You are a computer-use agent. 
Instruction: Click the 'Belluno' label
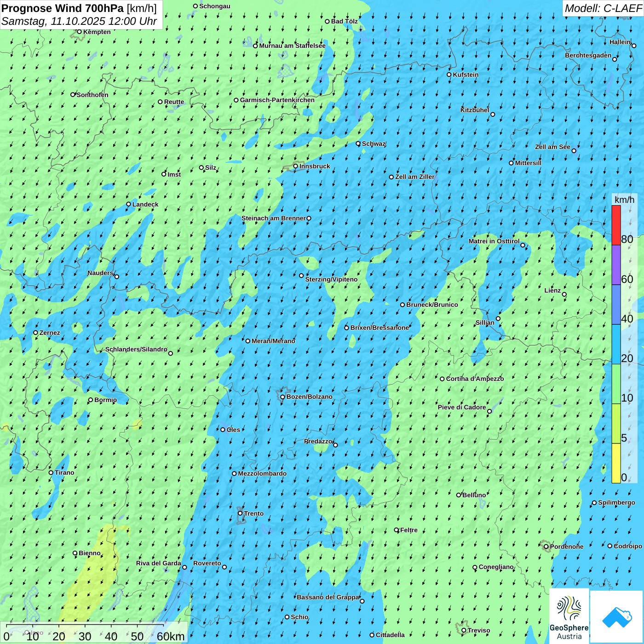[x=474, y=495]
